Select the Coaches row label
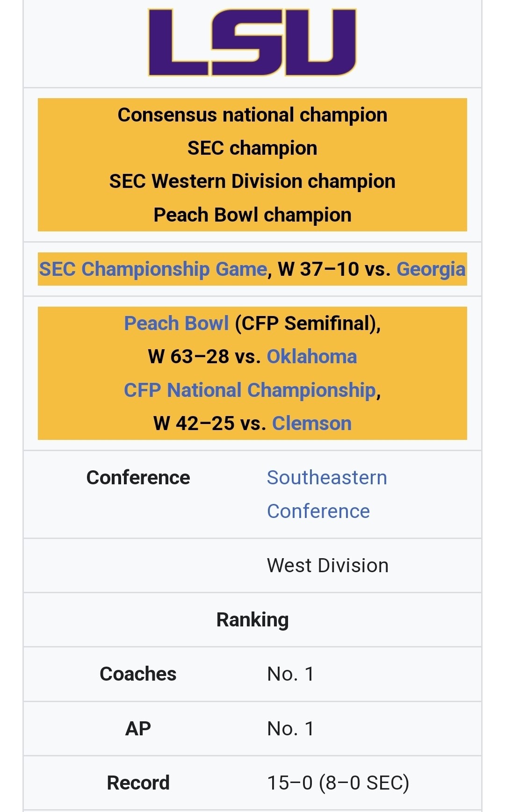This screenshot has height=812, width=505. 138,674
